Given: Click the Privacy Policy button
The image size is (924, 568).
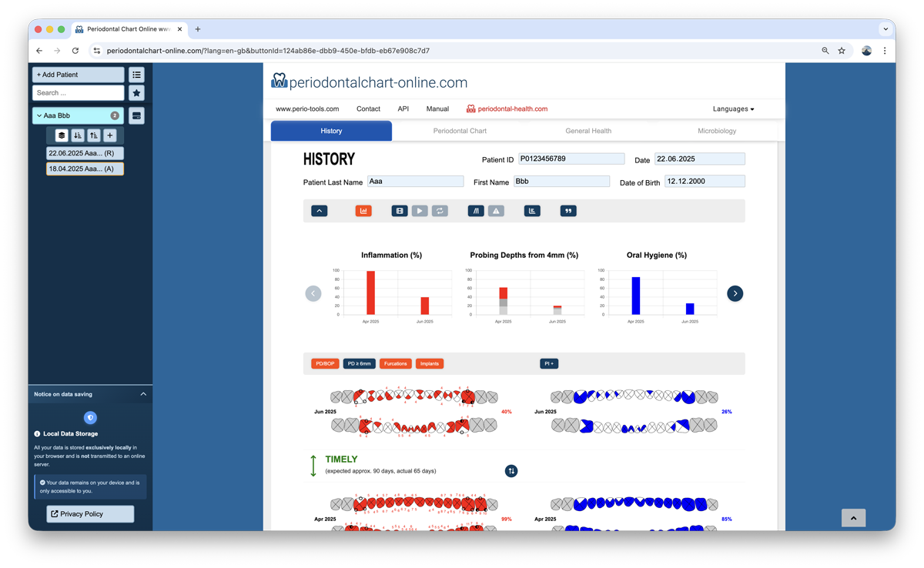Looking at the screenshot, I should tap(90, 514).
